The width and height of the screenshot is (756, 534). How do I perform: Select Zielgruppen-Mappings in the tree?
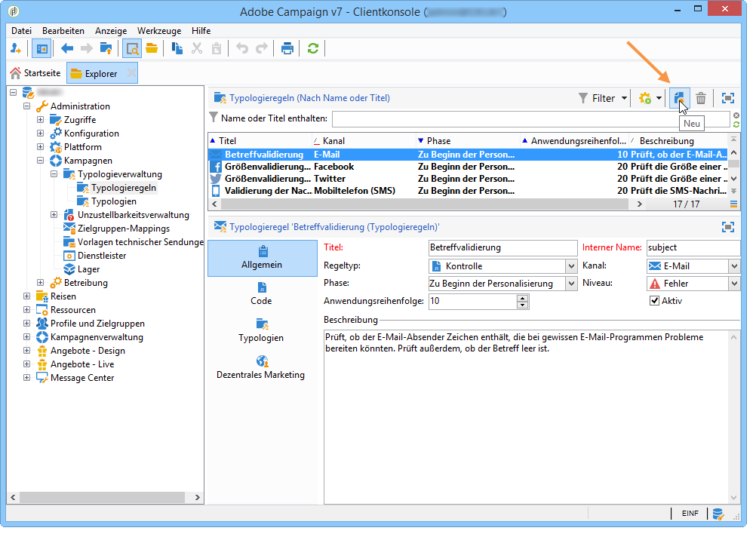click(x=124, y=229)
